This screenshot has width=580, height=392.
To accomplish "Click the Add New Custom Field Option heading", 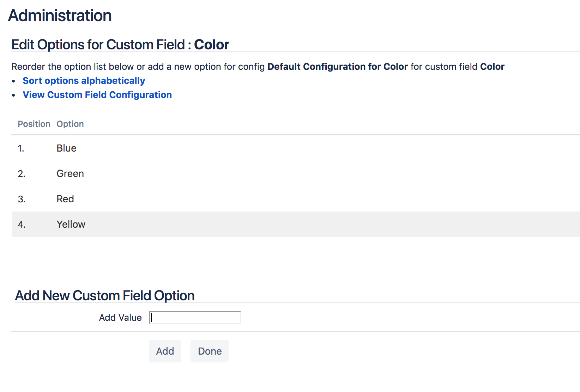I will pos(105,295).
